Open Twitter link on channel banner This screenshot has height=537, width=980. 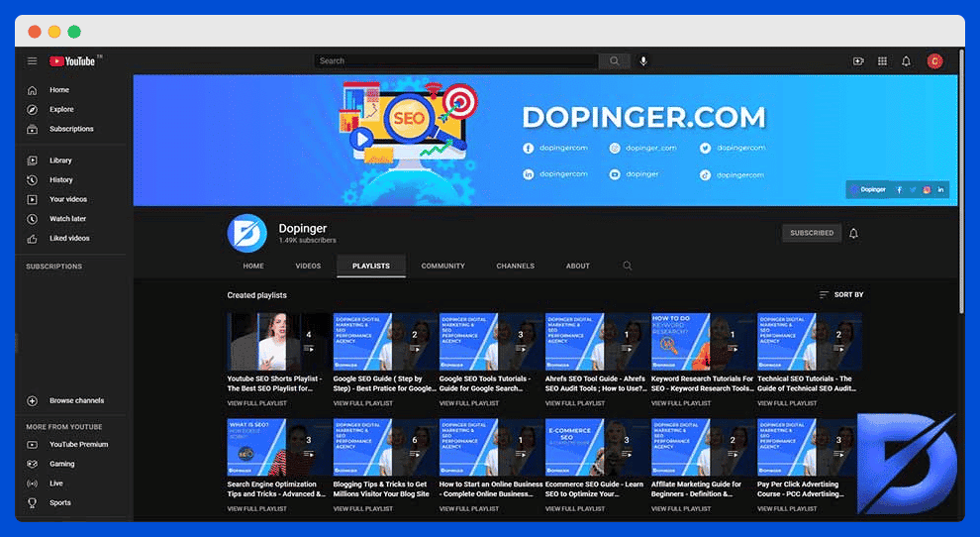pyautogui.click(x=913, y=189)
